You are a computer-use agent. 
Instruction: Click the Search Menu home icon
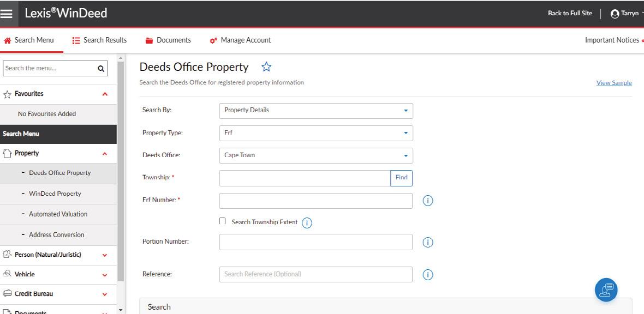click(x=7, y=40)
